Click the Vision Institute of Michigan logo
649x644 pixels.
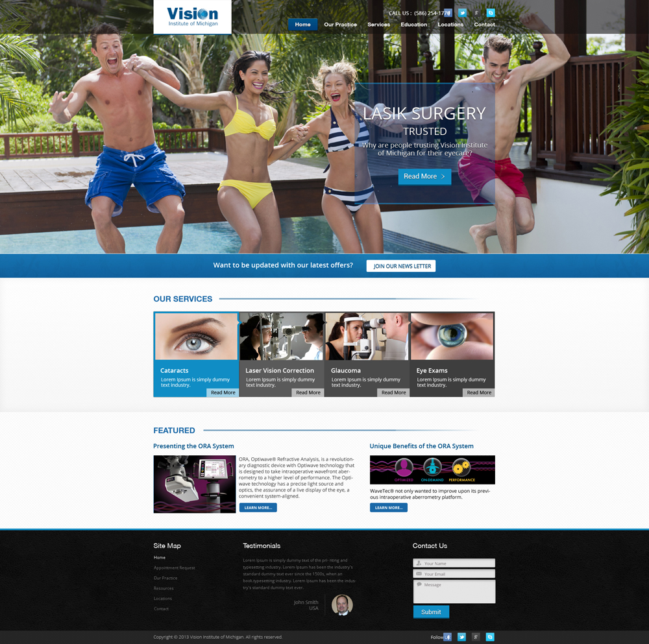click(193, 17)
